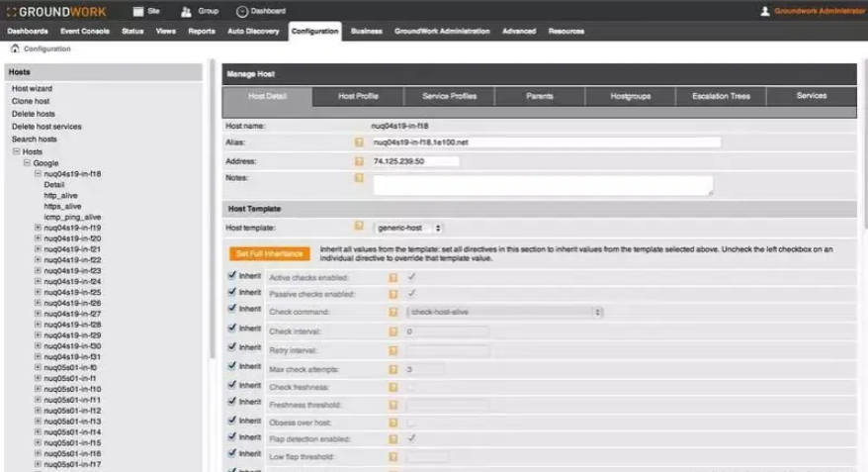Uncheck Inherit for Max check attempts
868x472 pixels.
pyautogui.click(x=232, y=366)
